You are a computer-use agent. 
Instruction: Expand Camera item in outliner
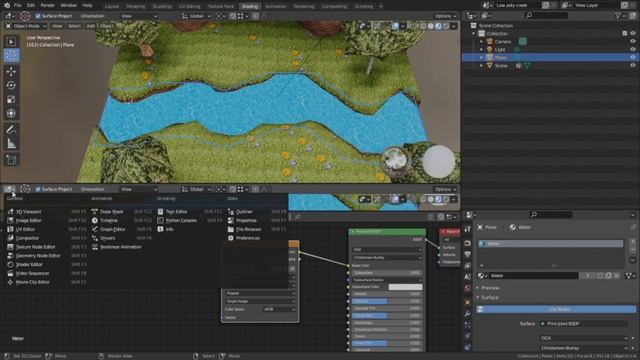pyautogui.click(x=481, y=42)
